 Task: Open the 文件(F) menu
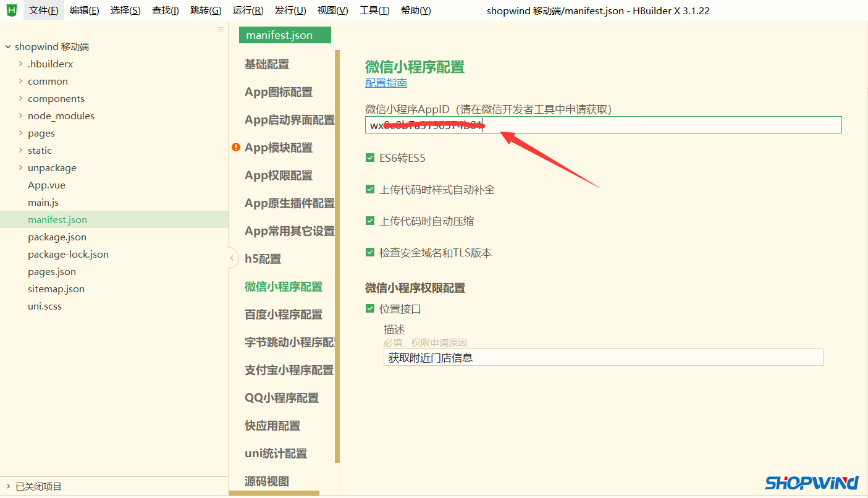pos(44,11)
